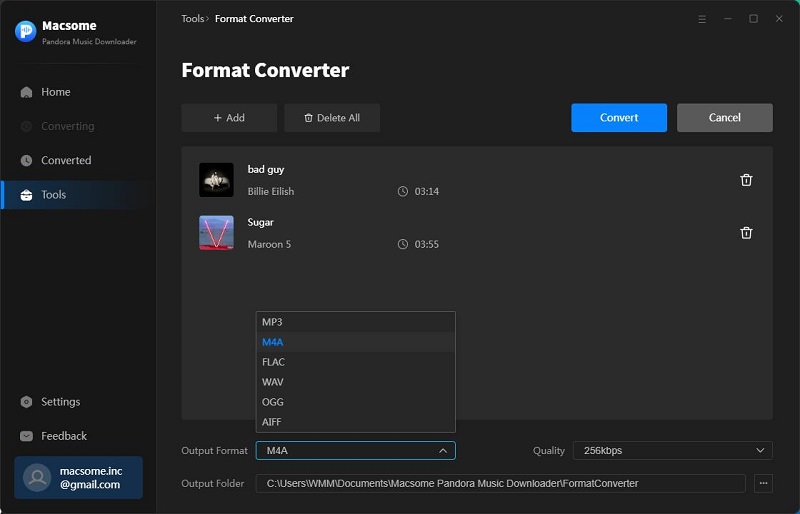The height and width of the screenshot is (514, 800).
Task: Click the bad guy album artwork
Action: [x=216, y=180]
